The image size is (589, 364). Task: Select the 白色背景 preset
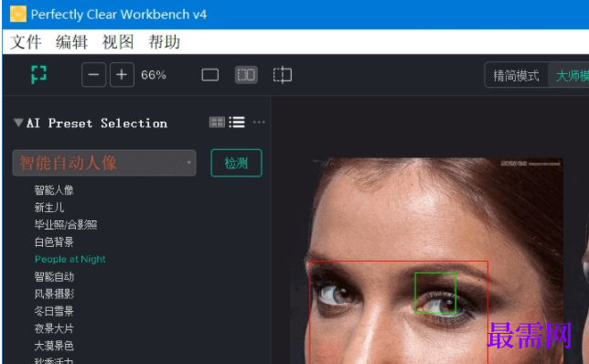[x=54, y=242]
